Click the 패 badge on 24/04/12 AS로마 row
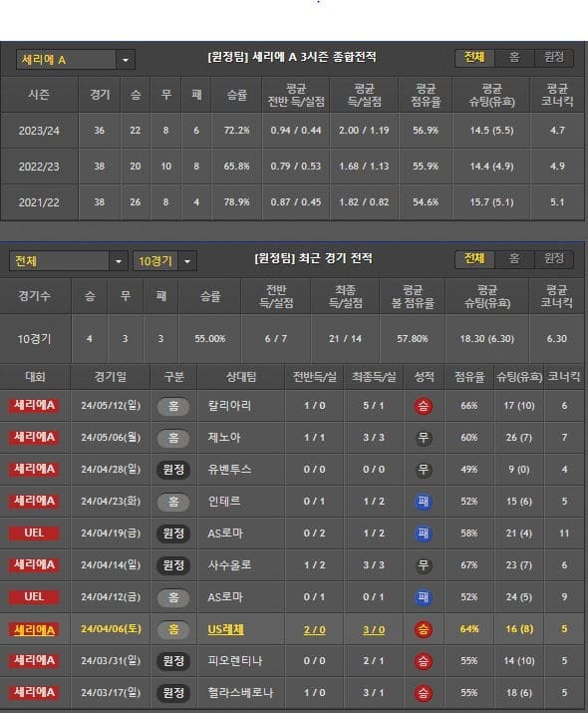This screenshot has height=713, width=588. tap(423, 597)
